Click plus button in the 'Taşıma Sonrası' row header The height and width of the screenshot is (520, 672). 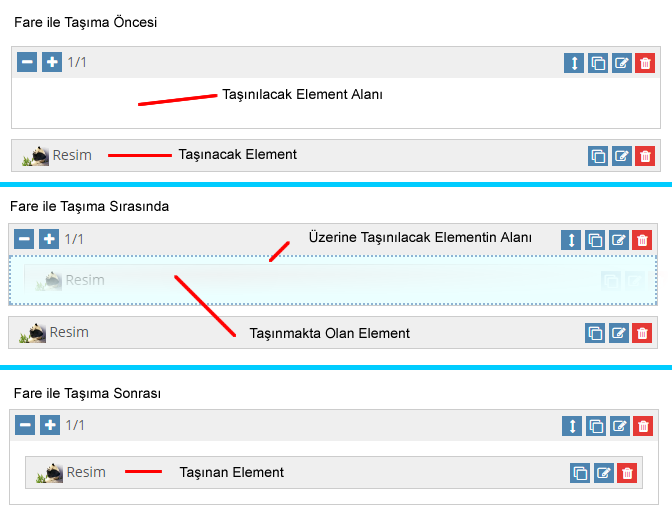49,425
